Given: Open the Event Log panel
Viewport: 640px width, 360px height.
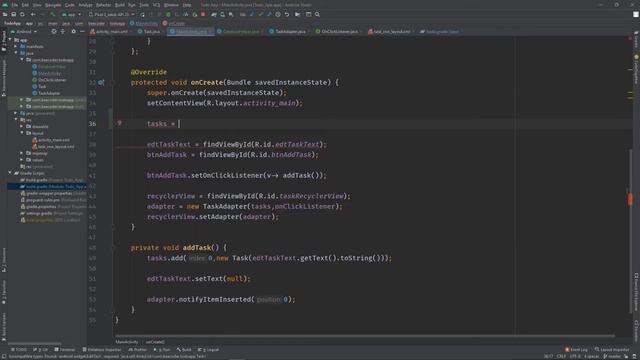Looking at the screenshot, I should pyautogui.click(x=576, y=350).
